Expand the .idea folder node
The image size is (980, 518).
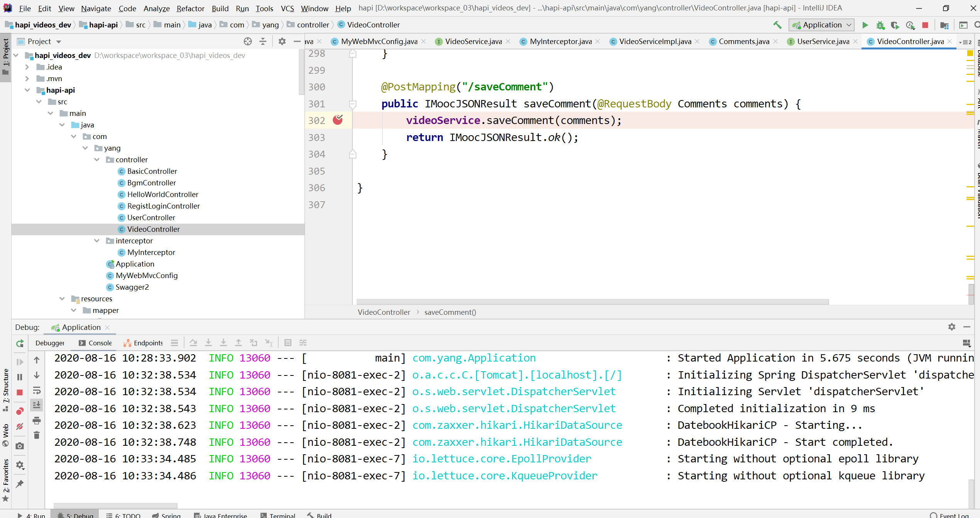(27, 67)
